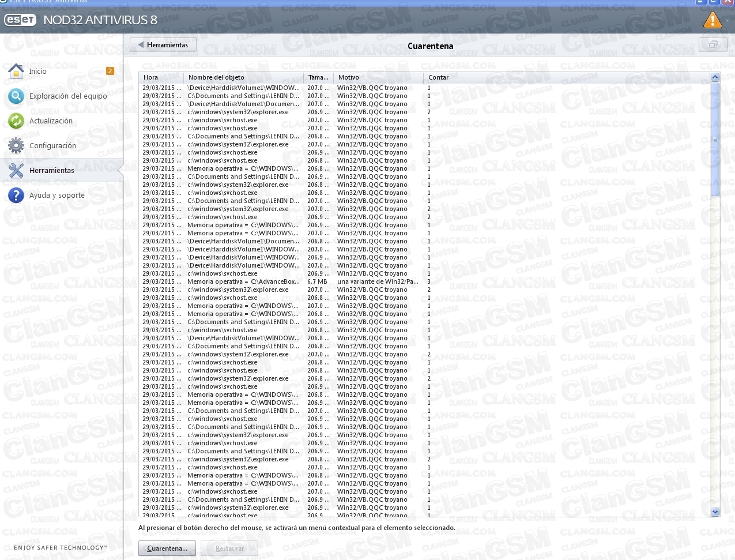Click the ESET logo in header
Image resolution: width=735 pixels, height=560 pixels.
(x=20, y=20)
